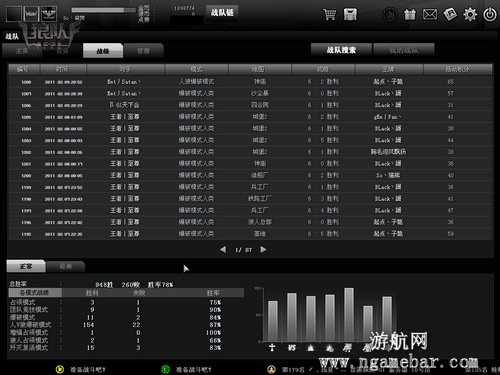Click the fourth mode icon under the chart
Image resolution: width=500 pixels, height=375 pixels.
[x=330, y=348]
